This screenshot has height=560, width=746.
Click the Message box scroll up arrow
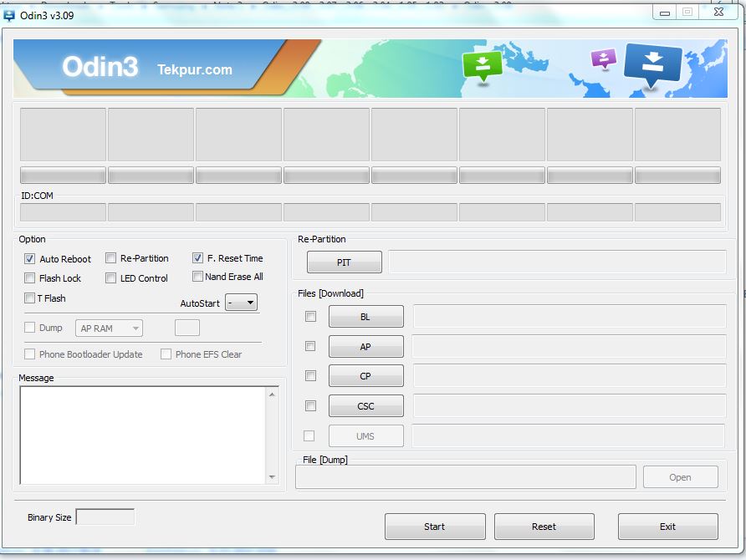tap(272, 395)
